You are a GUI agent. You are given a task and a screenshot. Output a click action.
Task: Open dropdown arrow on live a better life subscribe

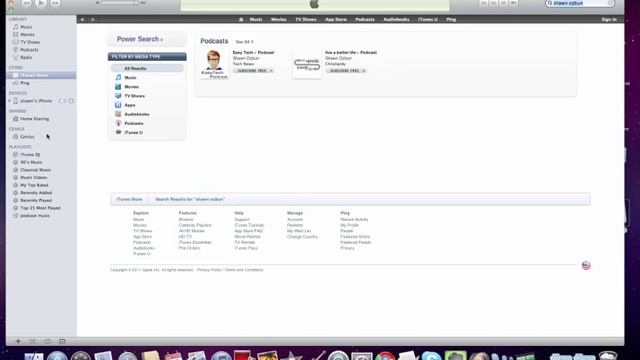(x=364, y=71)
